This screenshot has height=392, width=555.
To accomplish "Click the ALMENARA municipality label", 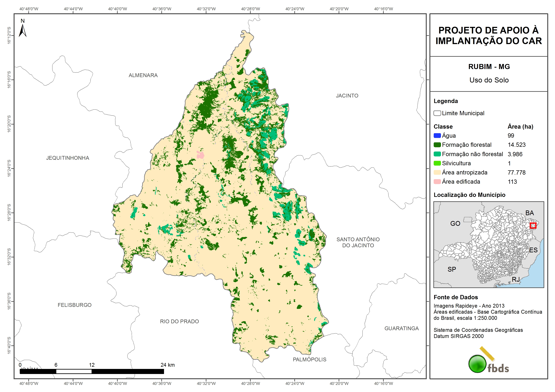I will pos(143,75).
